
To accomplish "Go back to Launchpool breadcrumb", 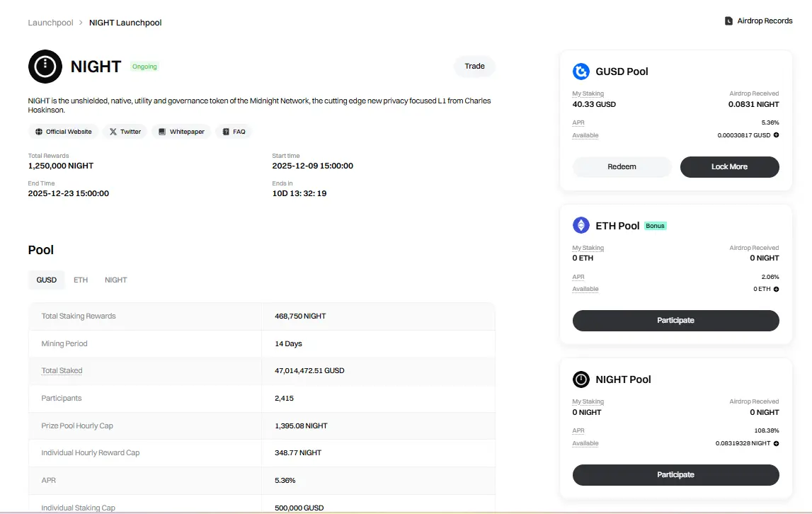I will click(50, 23).
